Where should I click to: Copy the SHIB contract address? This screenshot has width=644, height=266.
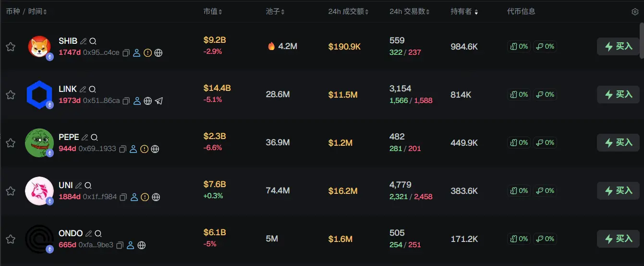pyautogui.click(x=126, y=53)
